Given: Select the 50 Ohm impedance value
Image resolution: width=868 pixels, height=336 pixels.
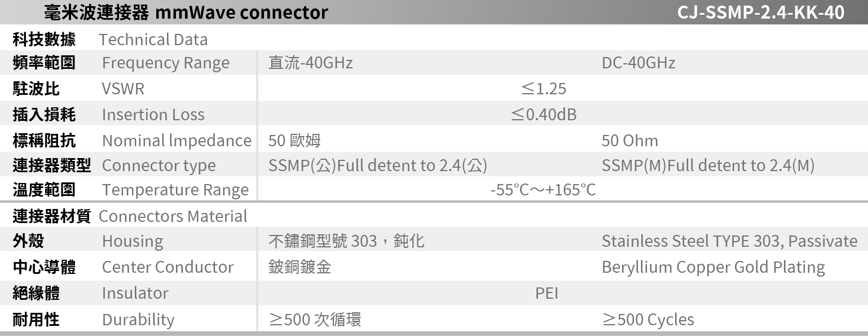Looking at the screenshot, I should 629,140.
